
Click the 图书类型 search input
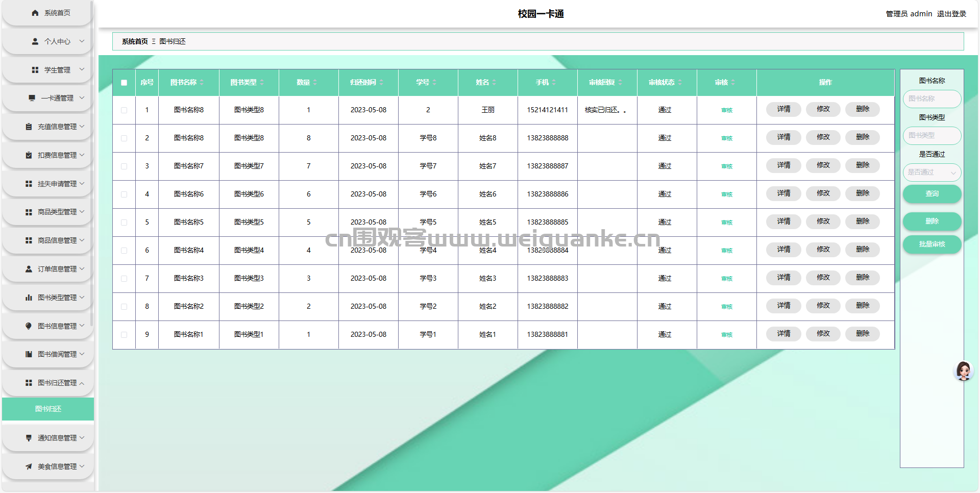(932, 136)
